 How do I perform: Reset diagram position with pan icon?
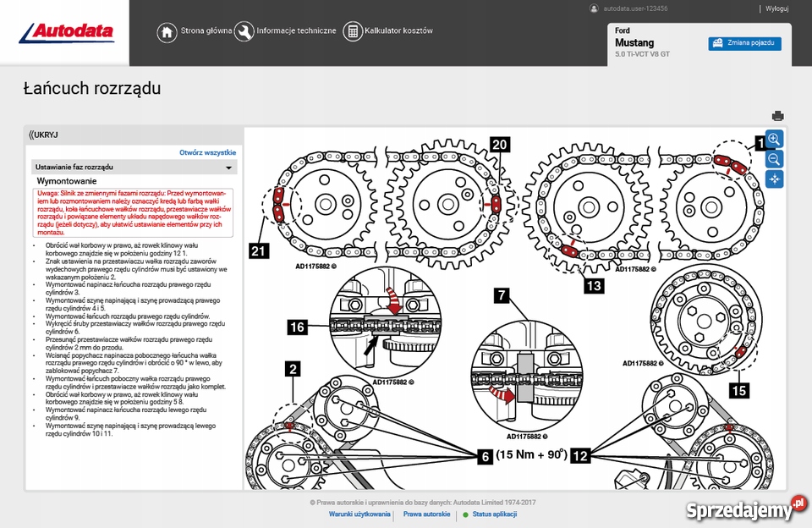tap(774, 179)
